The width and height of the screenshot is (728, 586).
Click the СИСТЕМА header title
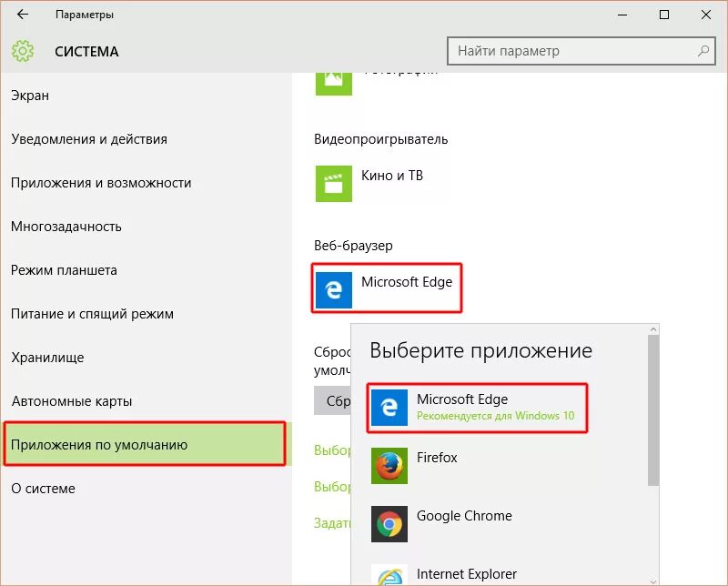tap(86, 51)
